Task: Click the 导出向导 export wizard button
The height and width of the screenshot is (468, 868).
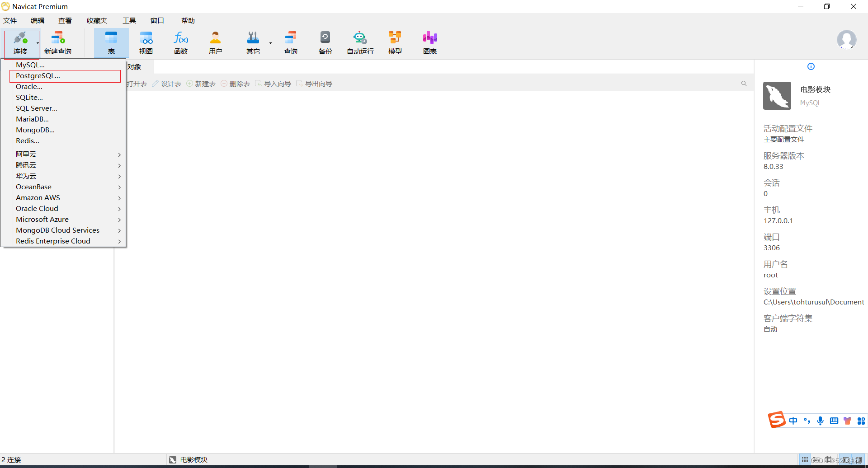Action: click(x=314, y=84)
